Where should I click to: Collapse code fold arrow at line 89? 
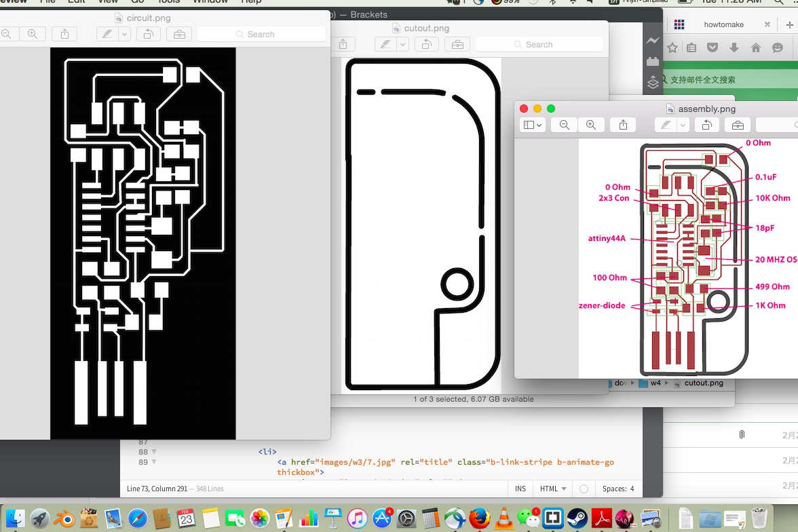click(x=153, y=462)
